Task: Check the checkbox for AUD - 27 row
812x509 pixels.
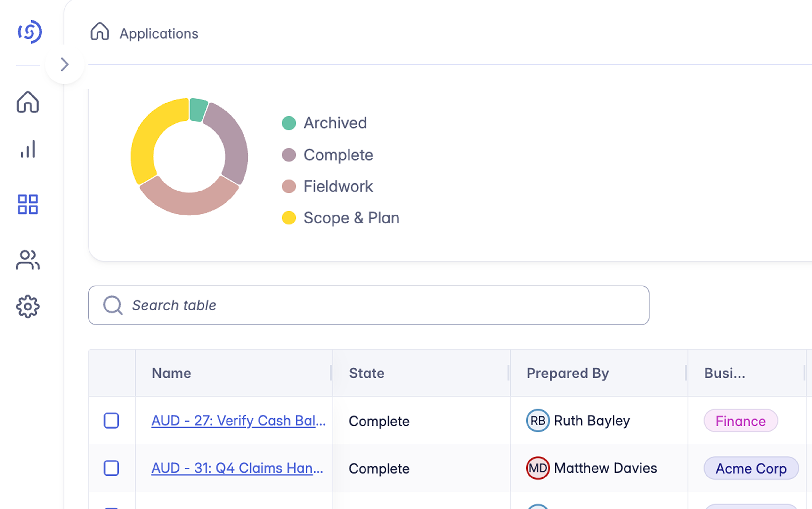Action: click(x=112, y=421)
